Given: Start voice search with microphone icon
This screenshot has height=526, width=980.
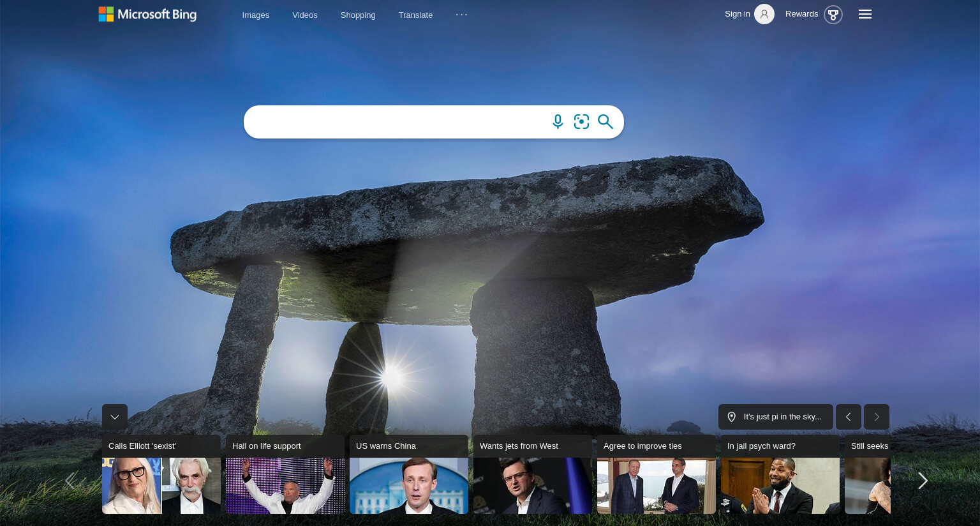Looking at the screenshot, I should (x=558, y=122).
